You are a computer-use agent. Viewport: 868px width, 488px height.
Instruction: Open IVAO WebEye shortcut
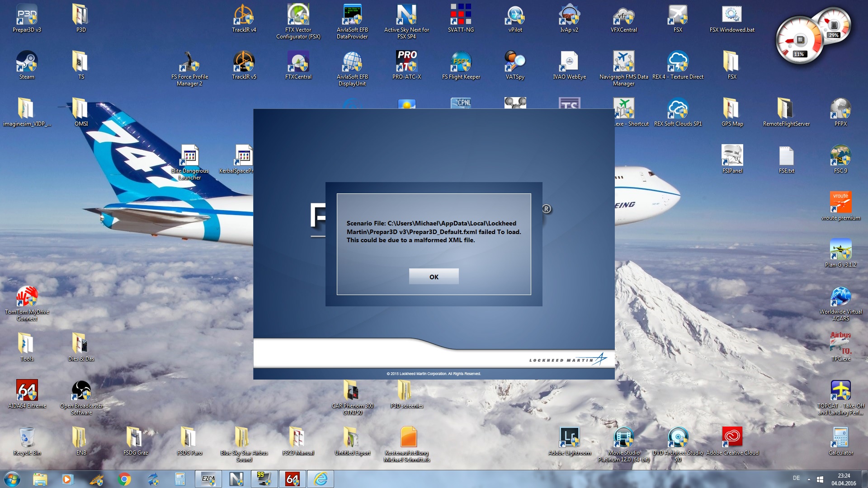point(569,65)
